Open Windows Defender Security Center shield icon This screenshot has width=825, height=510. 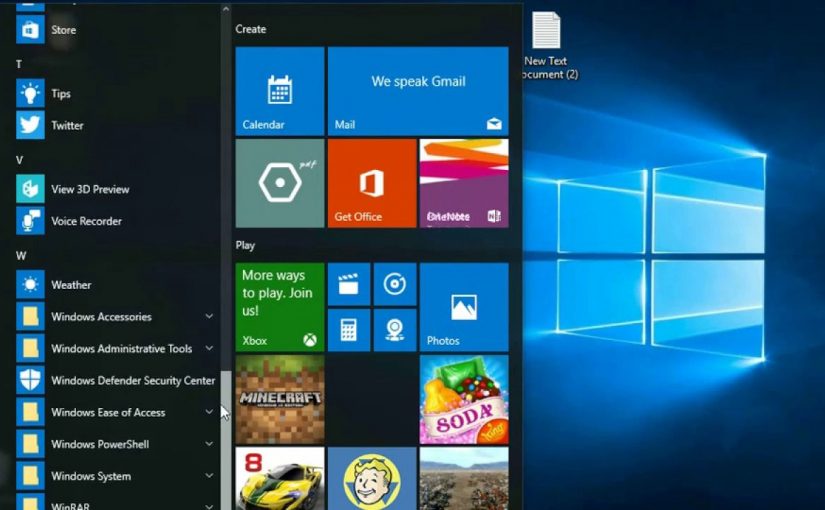(30, 380)
